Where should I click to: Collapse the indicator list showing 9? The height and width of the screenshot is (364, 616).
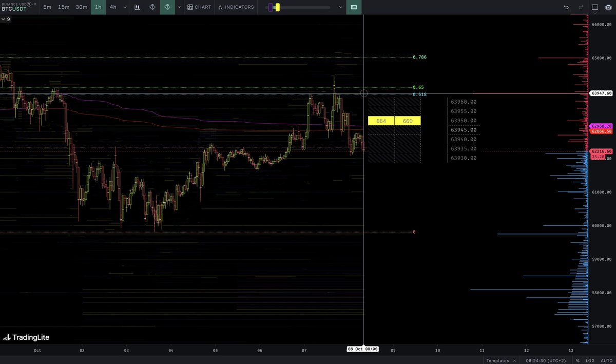click(x=6, y=19)
